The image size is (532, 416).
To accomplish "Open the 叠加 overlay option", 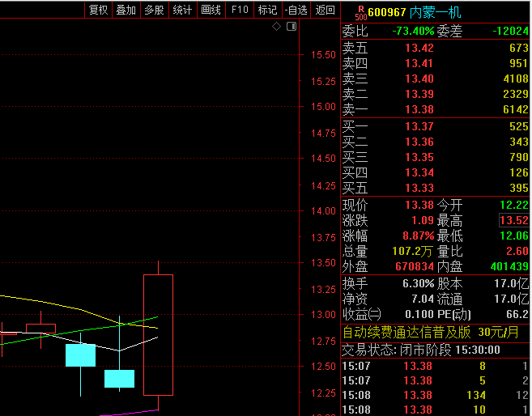I will tap(126, 10).
